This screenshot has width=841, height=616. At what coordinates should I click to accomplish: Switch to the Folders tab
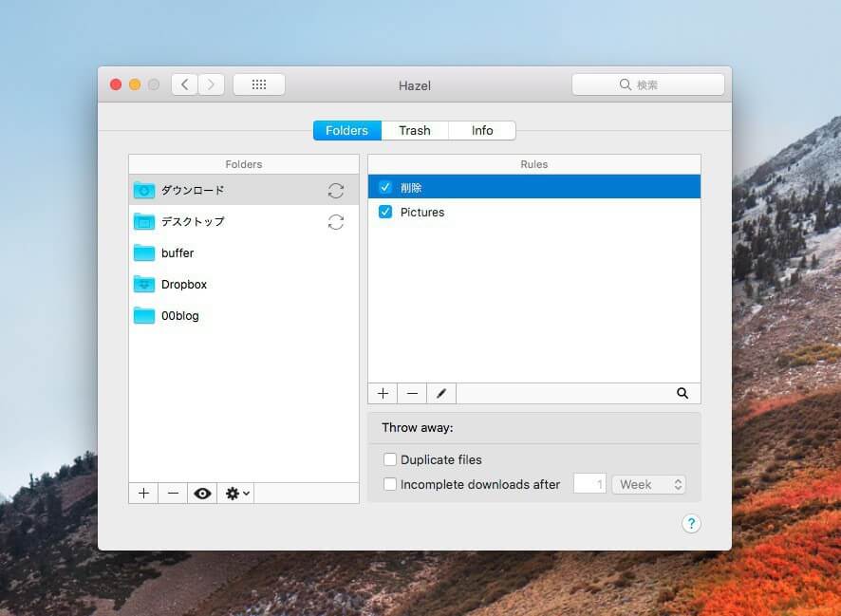tap(347, 130)
